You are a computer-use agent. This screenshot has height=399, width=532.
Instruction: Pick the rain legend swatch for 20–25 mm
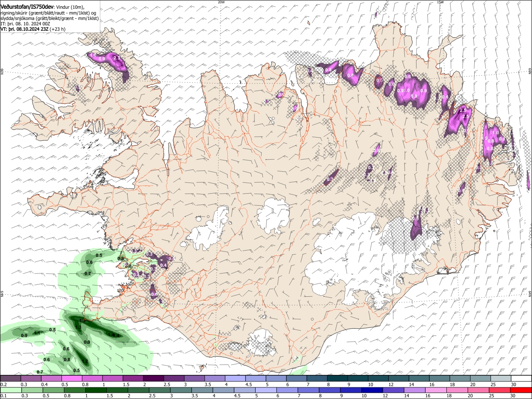pos(478,390)
